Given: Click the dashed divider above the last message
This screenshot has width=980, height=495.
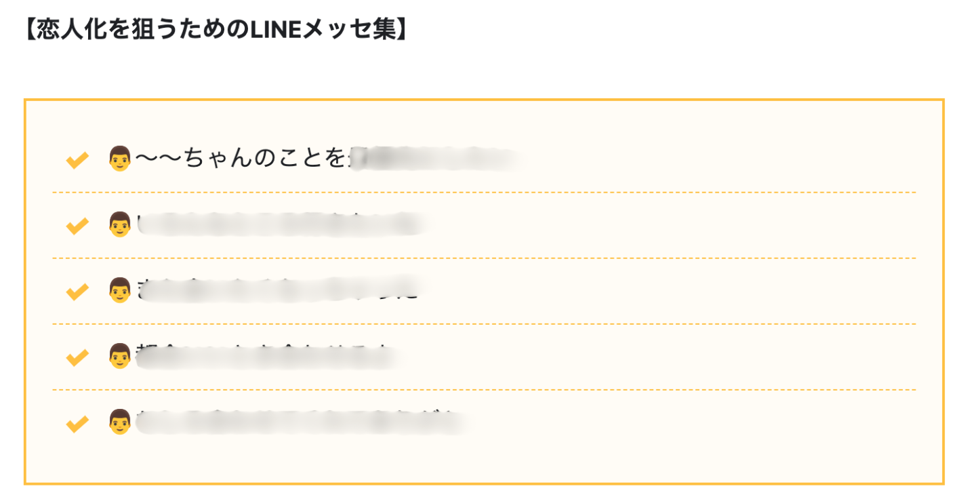Looking at the screenshot, I should (x=484, y=390).
